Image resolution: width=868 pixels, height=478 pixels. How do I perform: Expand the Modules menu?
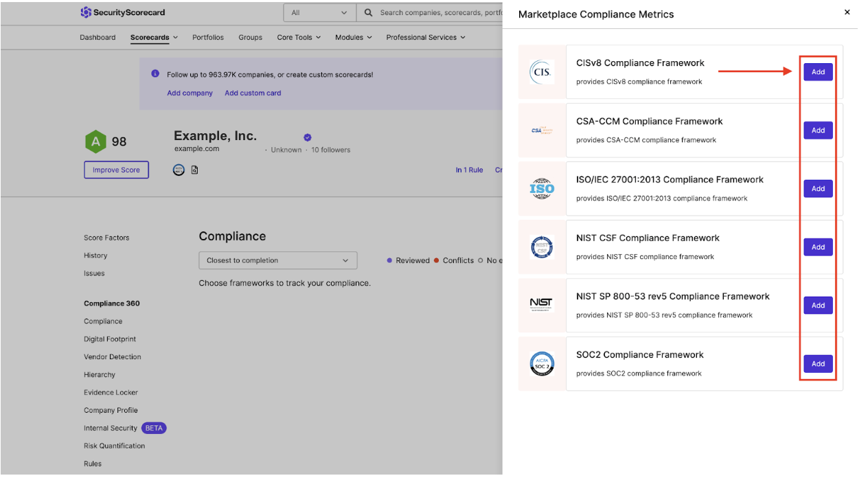[x=354, y=38]
